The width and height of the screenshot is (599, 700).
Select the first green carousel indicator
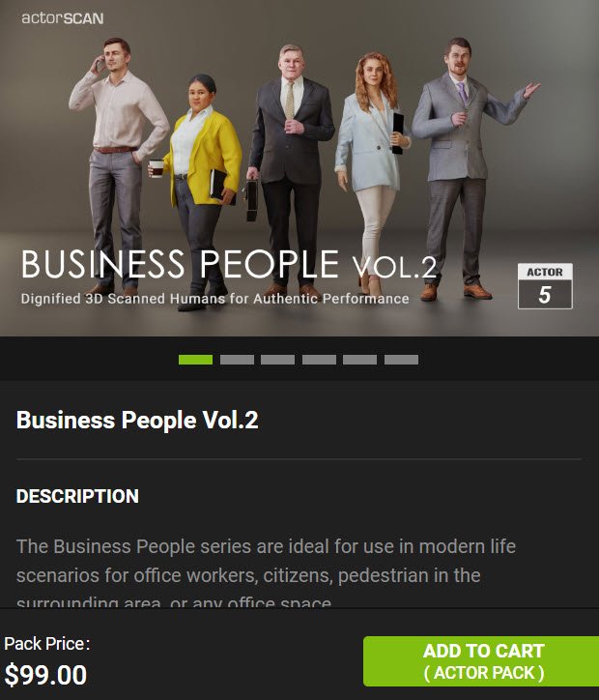click(195, 360)
